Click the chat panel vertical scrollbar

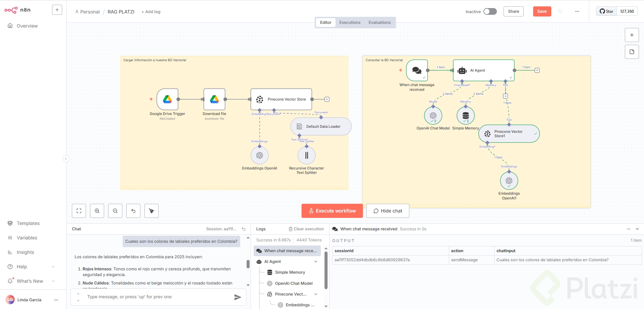[x=248, y=264]
